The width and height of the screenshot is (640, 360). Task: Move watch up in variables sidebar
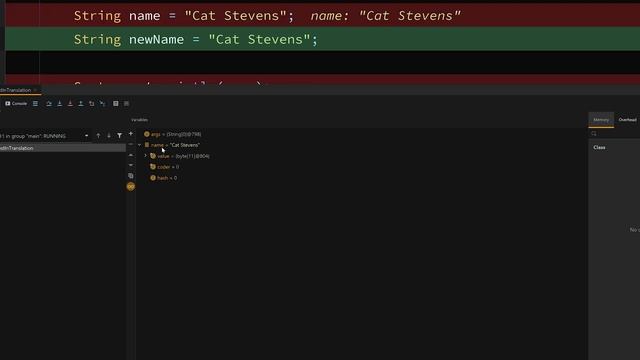[x=131, y=155]
